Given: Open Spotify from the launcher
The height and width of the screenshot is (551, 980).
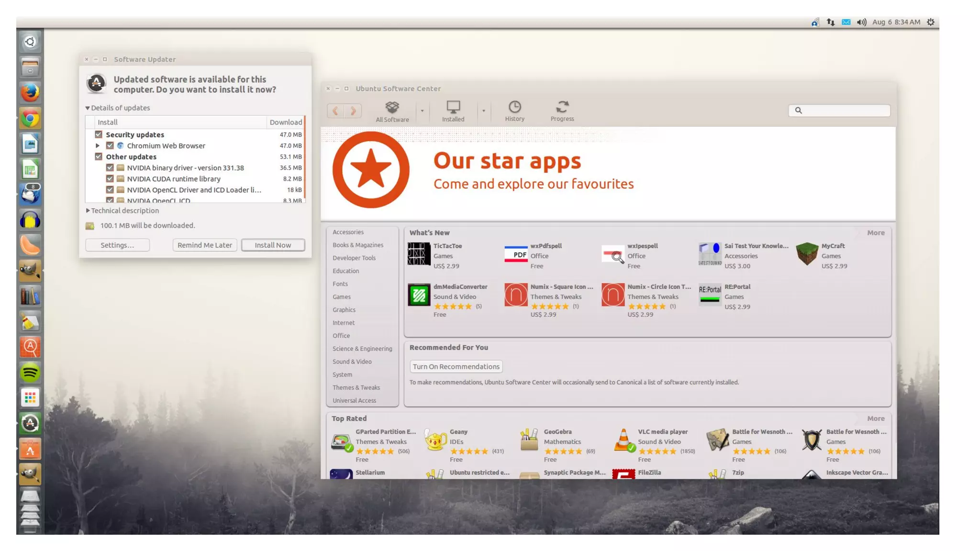Looking at the screenshot, I should (x=30, y=372).
